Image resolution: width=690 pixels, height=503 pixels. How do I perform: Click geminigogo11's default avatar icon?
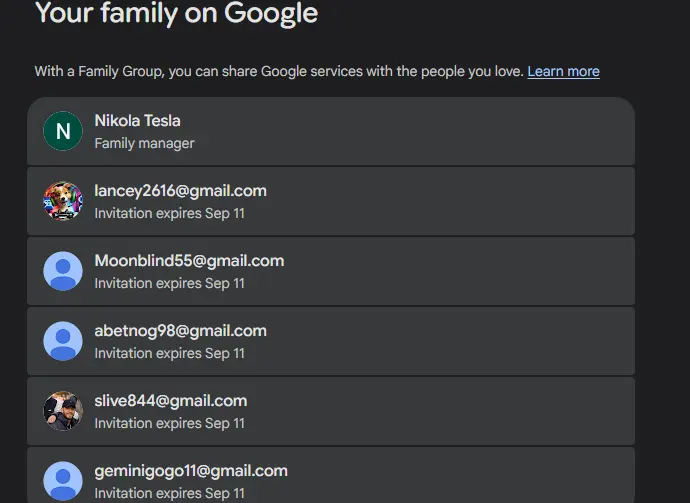63,481
